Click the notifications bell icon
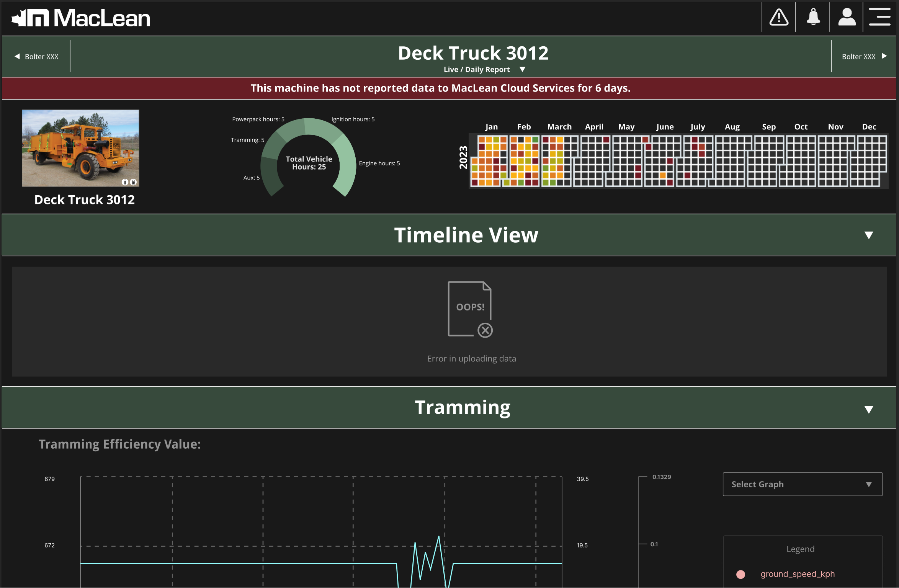899x588 pixels. [x=813, y=18]
